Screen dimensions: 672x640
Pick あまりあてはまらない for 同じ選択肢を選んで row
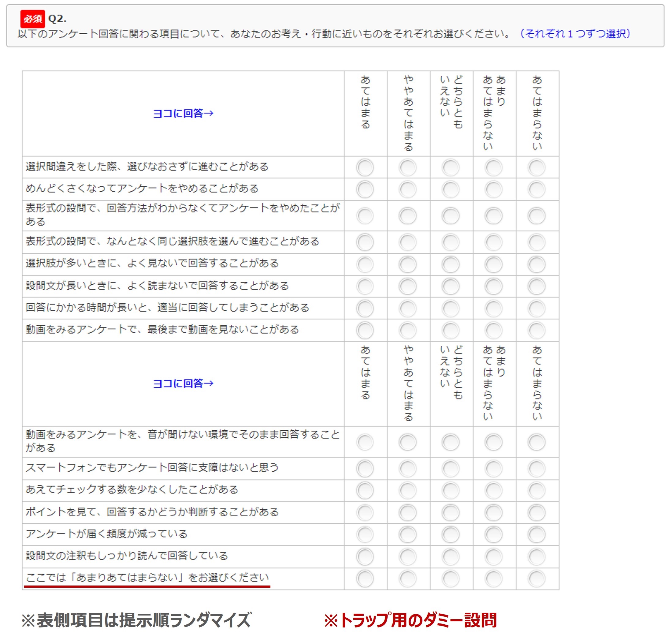pos(494,242)
